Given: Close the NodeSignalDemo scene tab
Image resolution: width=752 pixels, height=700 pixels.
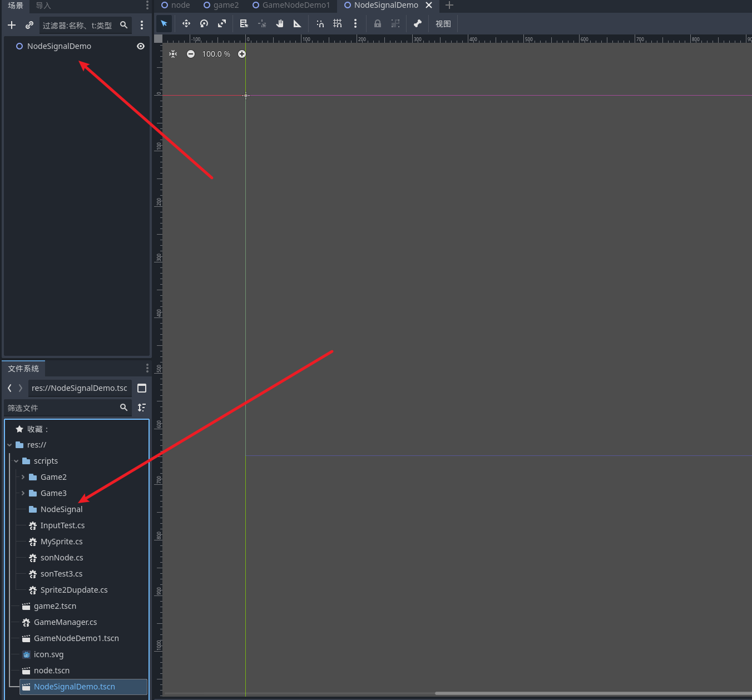Looking at the screenshot, I should pos(429,5).
